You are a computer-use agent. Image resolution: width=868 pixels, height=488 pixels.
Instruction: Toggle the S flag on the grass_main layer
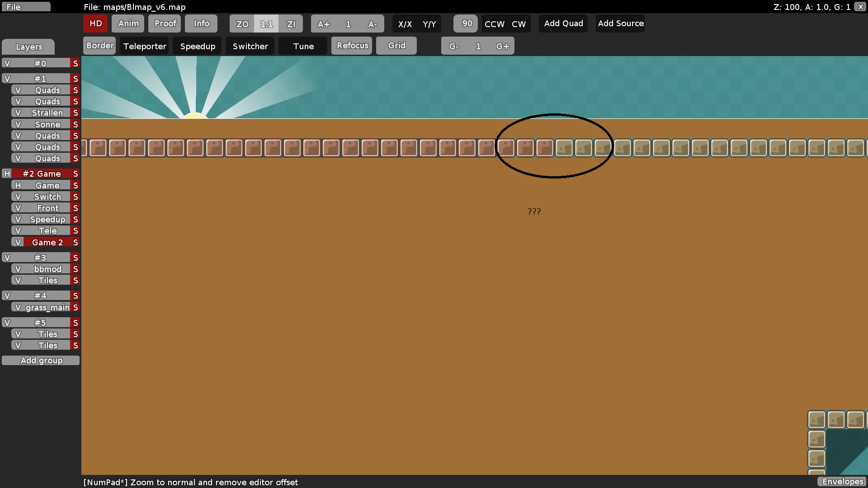(75, 307)
